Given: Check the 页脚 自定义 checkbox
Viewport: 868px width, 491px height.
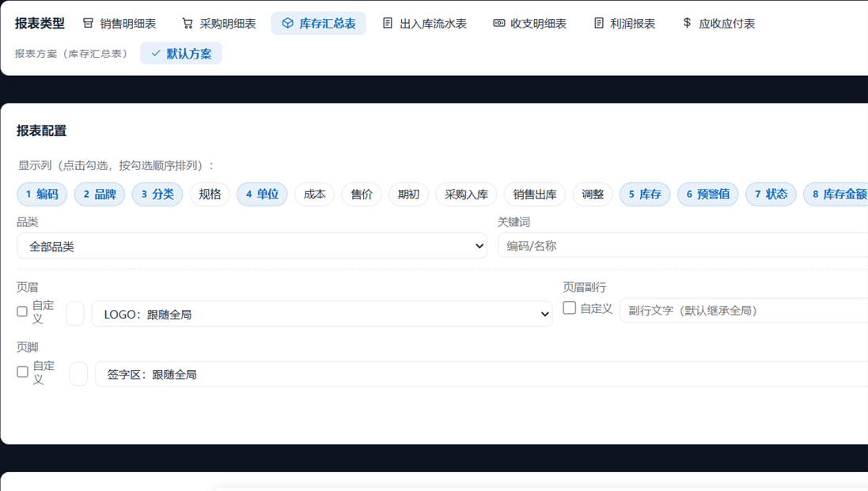Looking at the screenshot, I should coord(22,372).
